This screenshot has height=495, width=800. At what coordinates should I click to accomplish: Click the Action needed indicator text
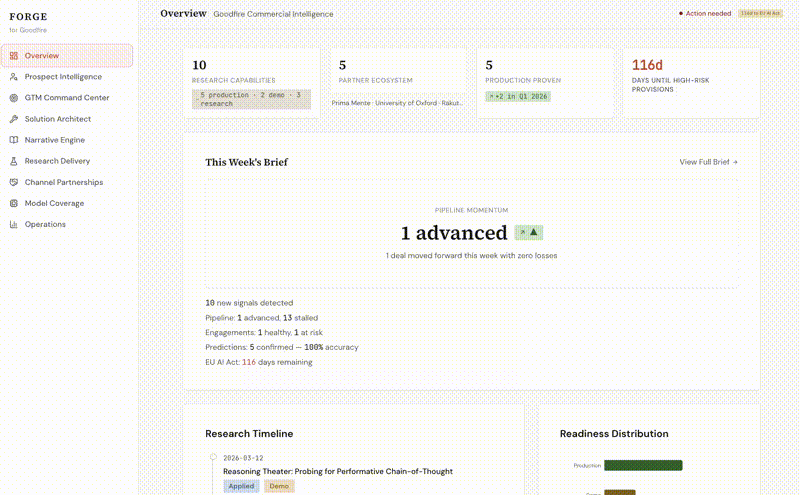[708, 14]
